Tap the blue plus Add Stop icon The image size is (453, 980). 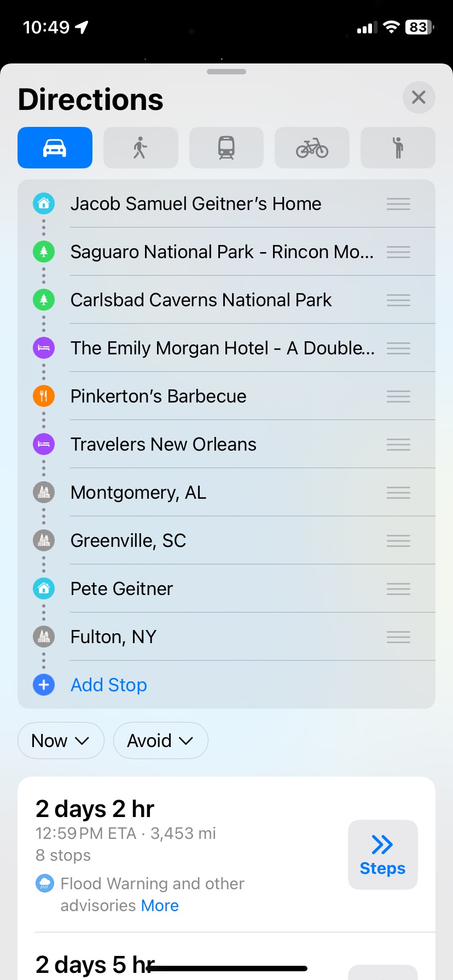(x=44, y=685)
